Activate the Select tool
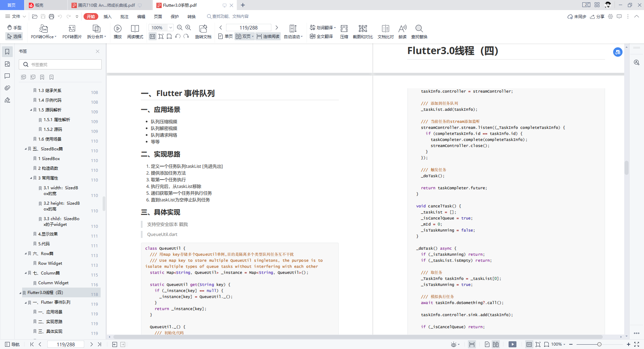Viewport: 644px width, 349px height. 14,36
